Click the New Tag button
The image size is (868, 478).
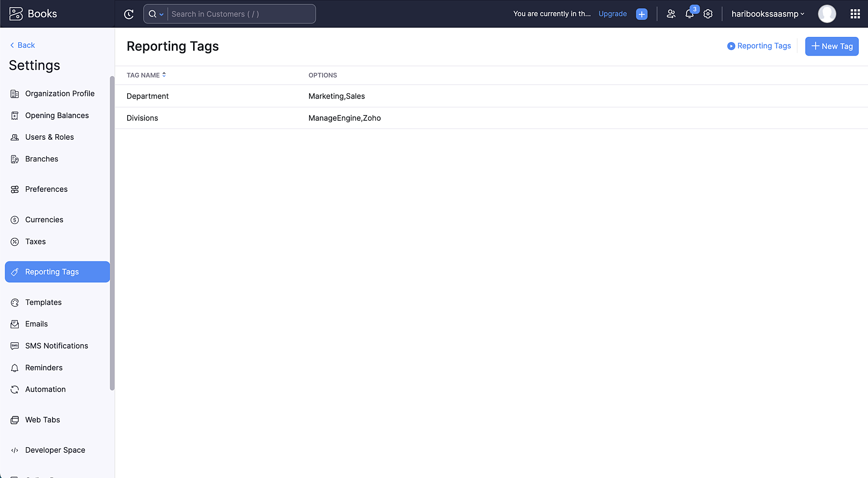point(832,46)
